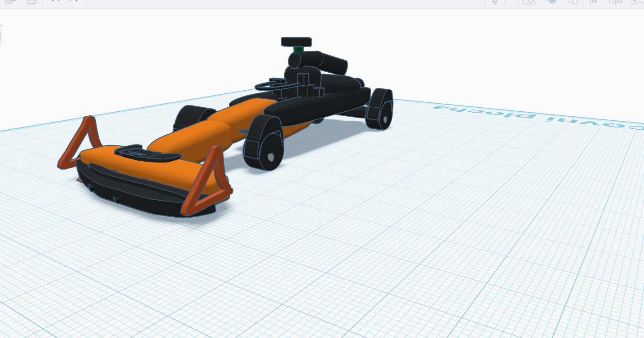Select the rear right wheel
Screen dimensions: 644x338
point(379,110)
